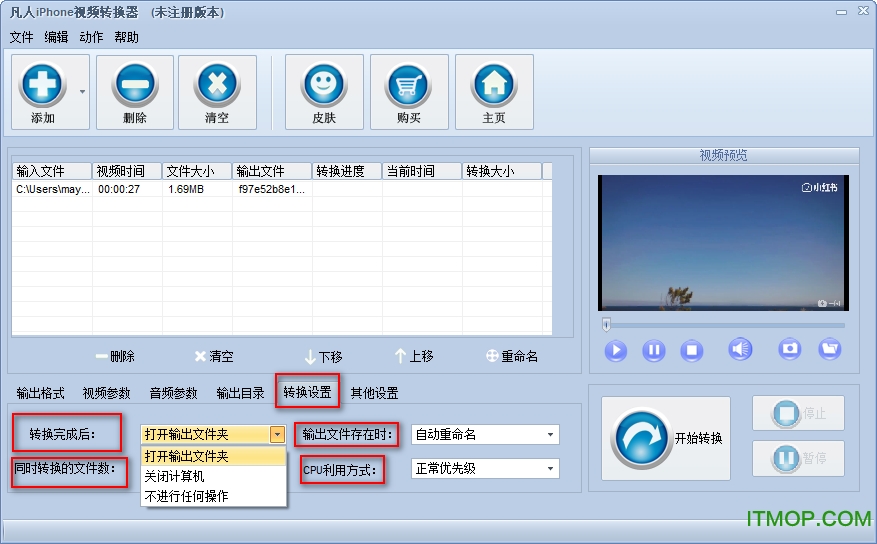Switch to the 输出目录 tab
877x544 pixels.
[x=241, y=393]
